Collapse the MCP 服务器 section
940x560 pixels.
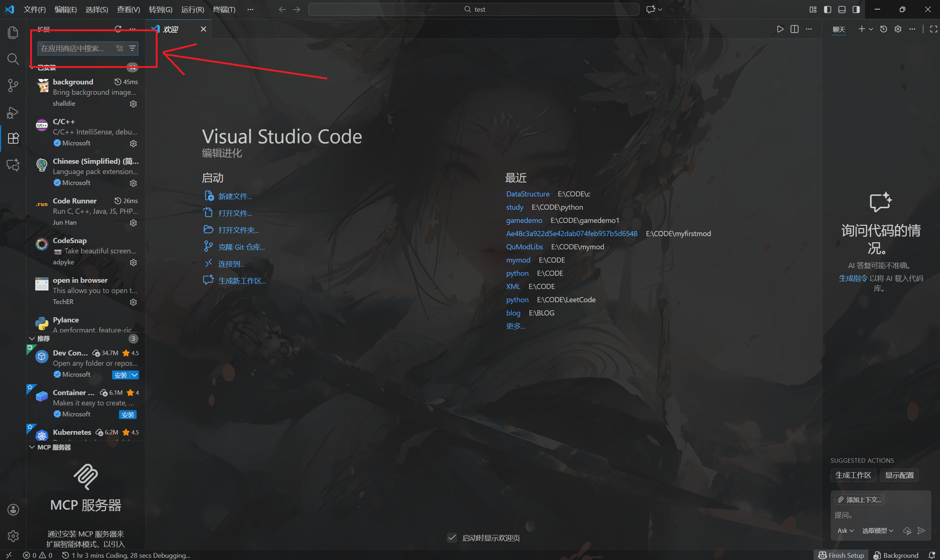[32, 447]
